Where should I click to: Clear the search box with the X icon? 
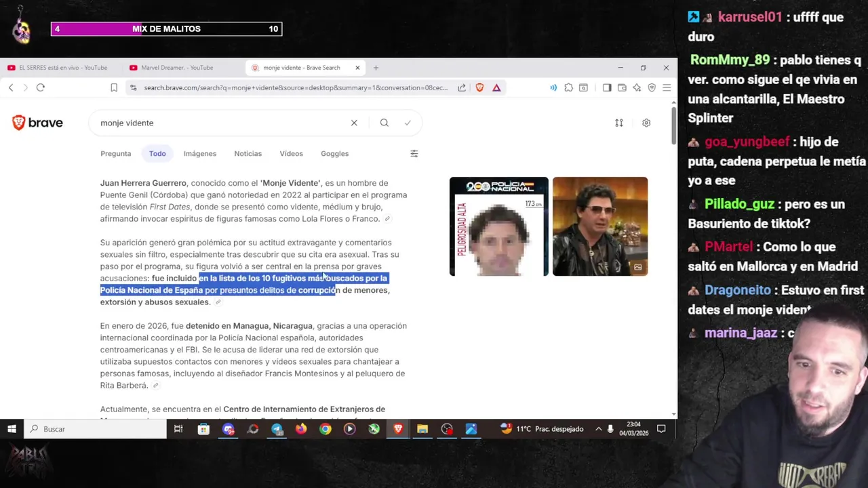pyautogui.click(x=354, y=123)
